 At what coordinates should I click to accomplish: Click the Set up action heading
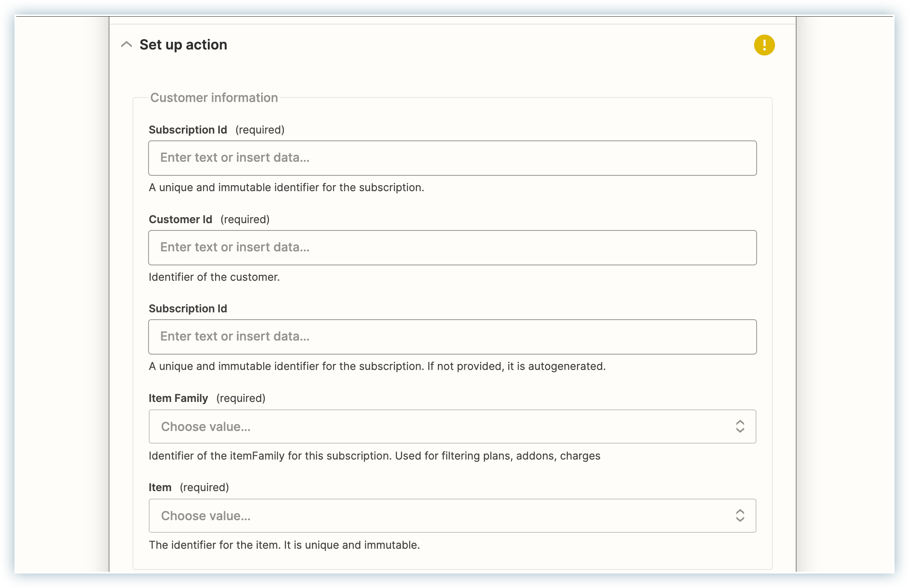(183, 45)
